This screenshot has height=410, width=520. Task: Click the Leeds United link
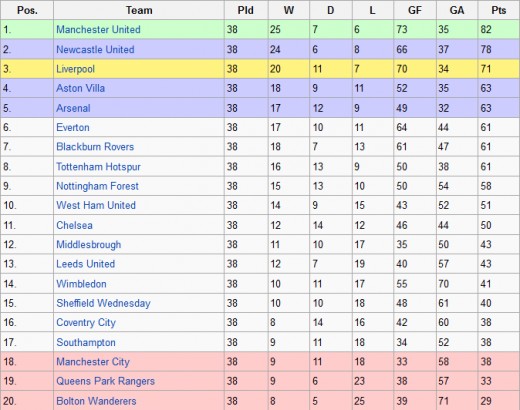[x=86, y=264]
